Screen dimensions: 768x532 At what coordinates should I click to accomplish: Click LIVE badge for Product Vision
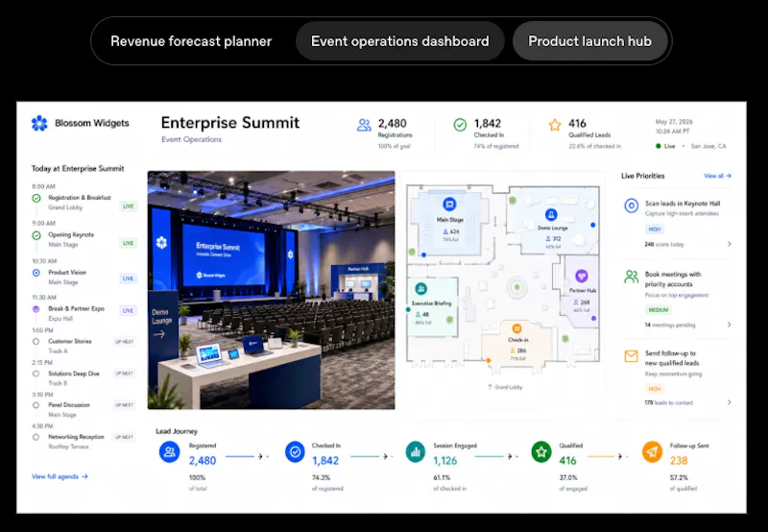coord(129,278)
